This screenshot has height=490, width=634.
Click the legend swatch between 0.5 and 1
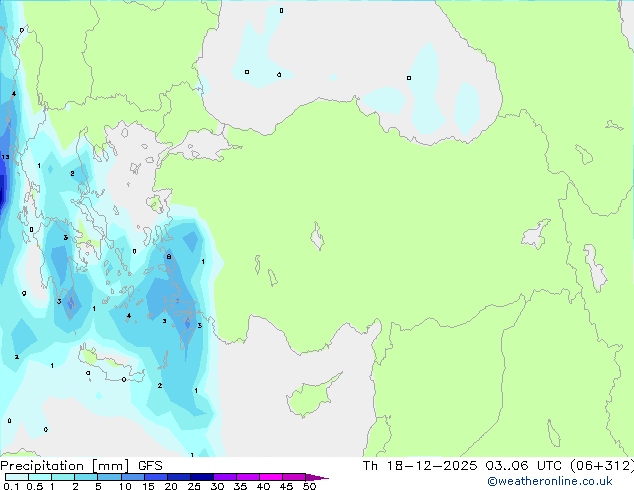click(40, 477)
